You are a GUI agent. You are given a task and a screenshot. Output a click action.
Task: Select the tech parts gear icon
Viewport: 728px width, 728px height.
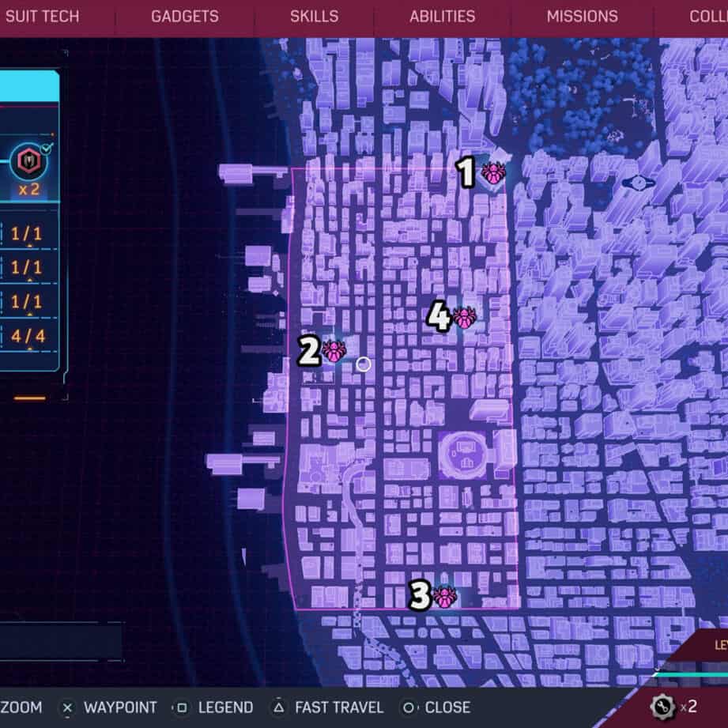pyautogui.click(x=662, y=707)
